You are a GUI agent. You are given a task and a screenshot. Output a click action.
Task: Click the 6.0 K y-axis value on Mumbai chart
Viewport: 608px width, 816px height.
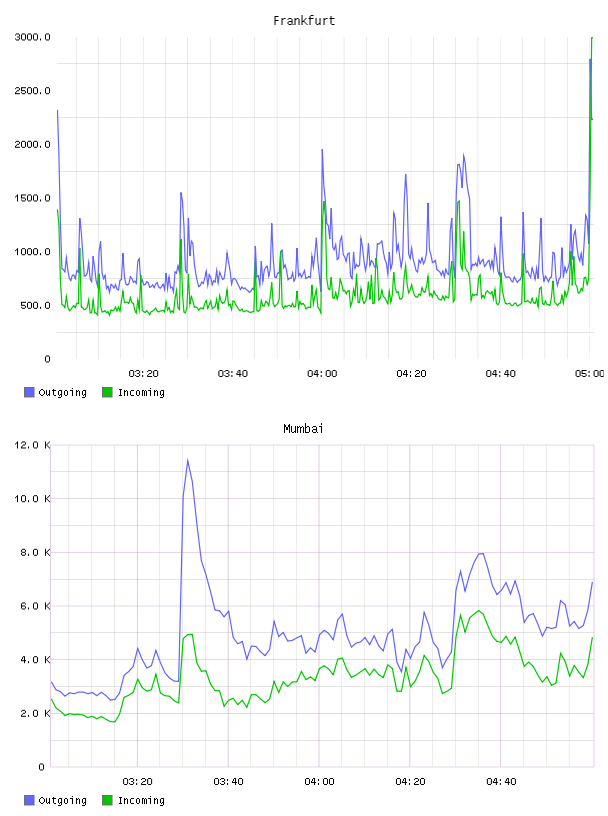coord(35,606)
